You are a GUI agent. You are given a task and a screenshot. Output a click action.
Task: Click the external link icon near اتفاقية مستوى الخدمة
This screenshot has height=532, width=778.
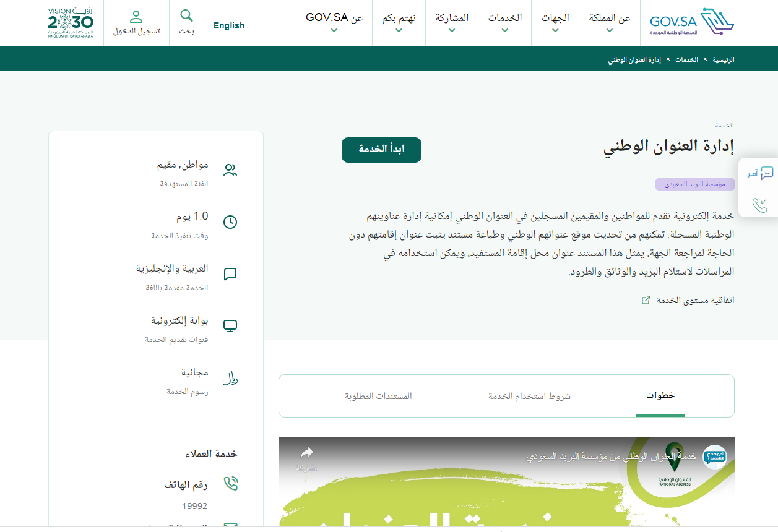(x=646, y=300)
